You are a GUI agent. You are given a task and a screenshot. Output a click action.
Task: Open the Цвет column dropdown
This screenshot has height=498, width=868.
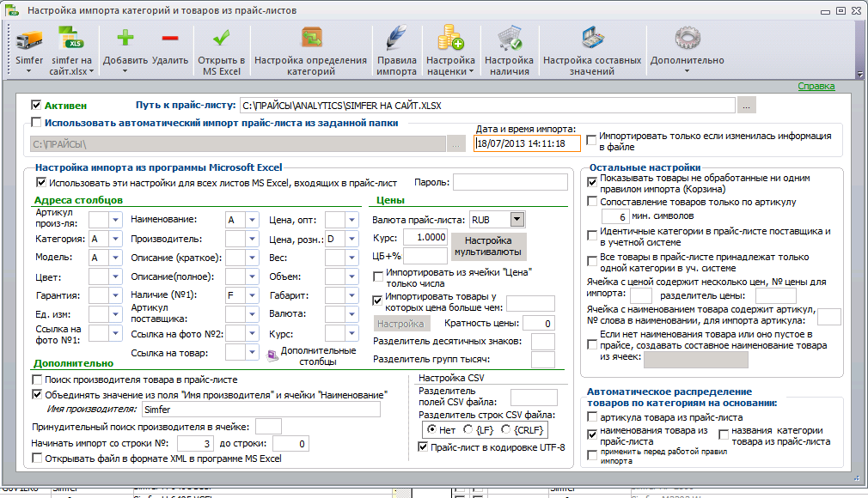pos(115,276)
